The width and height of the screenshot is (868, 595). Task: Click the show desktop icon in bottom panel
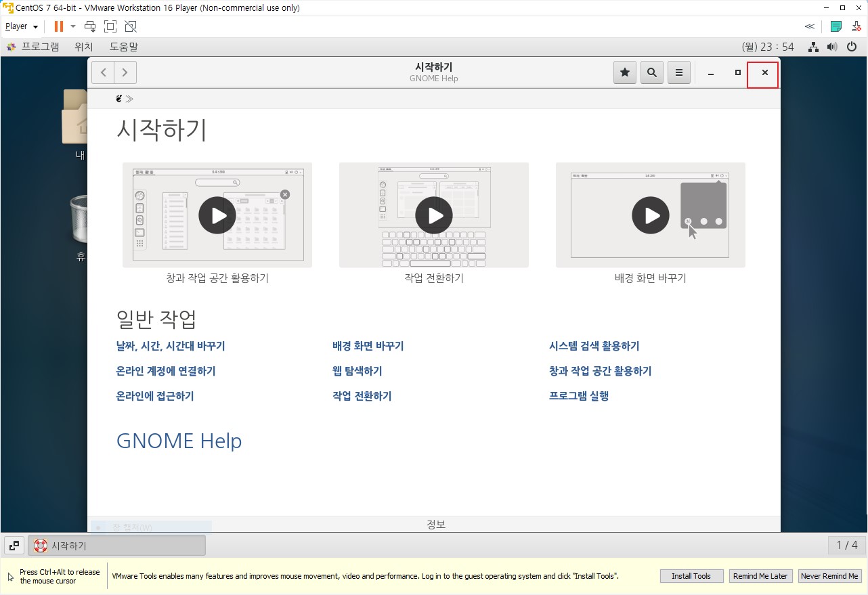[14, 546]
